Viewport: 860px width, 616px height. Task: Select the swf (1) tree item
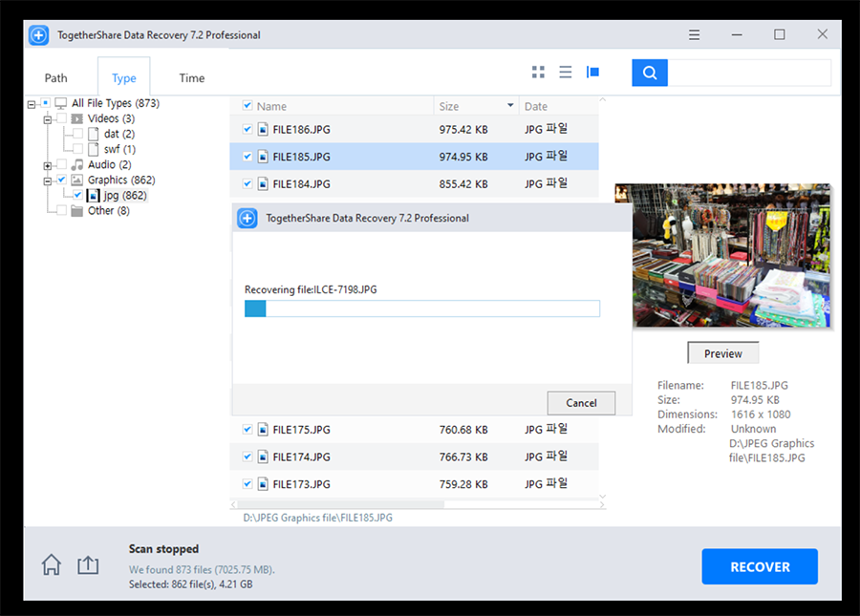[119, 149]
